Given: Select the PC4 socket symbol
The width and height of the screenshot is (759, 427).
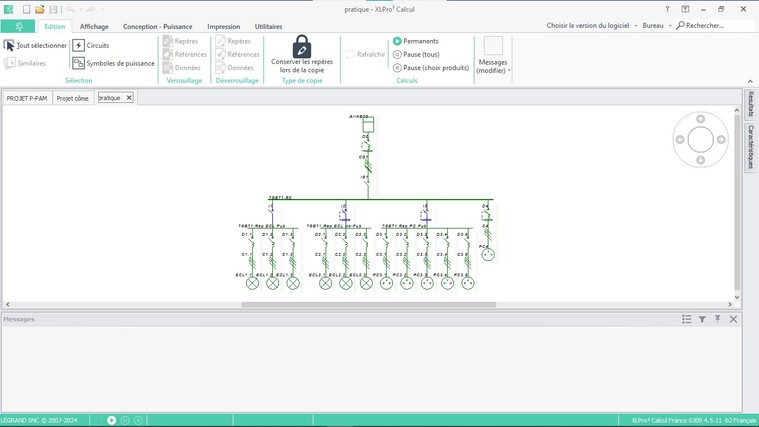Looking at the screenshot, I should tap(488, 254).
